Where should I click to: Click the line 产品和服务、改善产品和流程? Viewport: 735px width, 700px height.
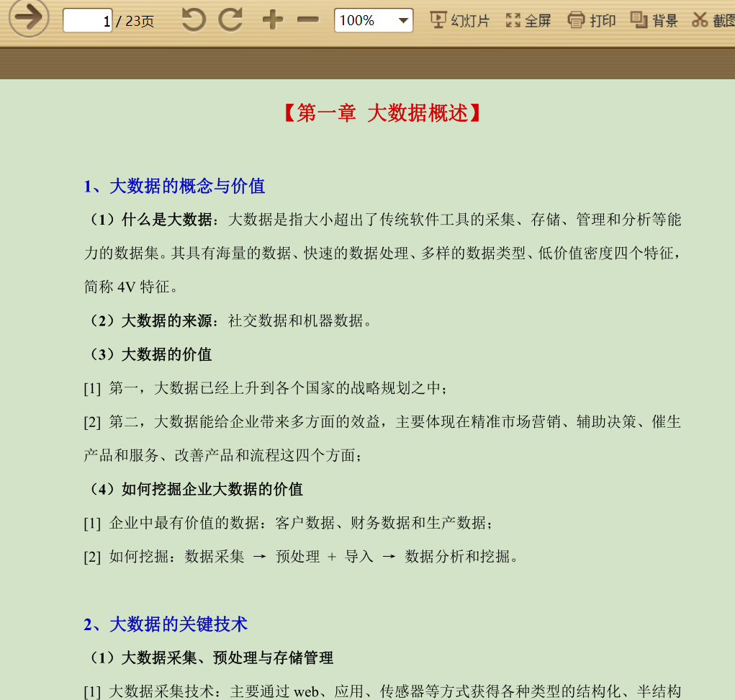(223, 456)
